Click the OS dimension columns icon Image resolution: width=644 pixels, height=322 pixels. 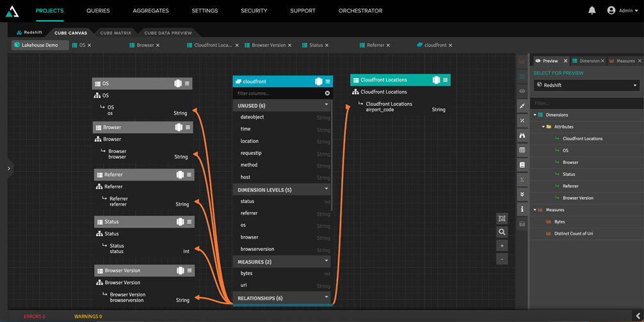pyautogui.click(x=178, y=83)
